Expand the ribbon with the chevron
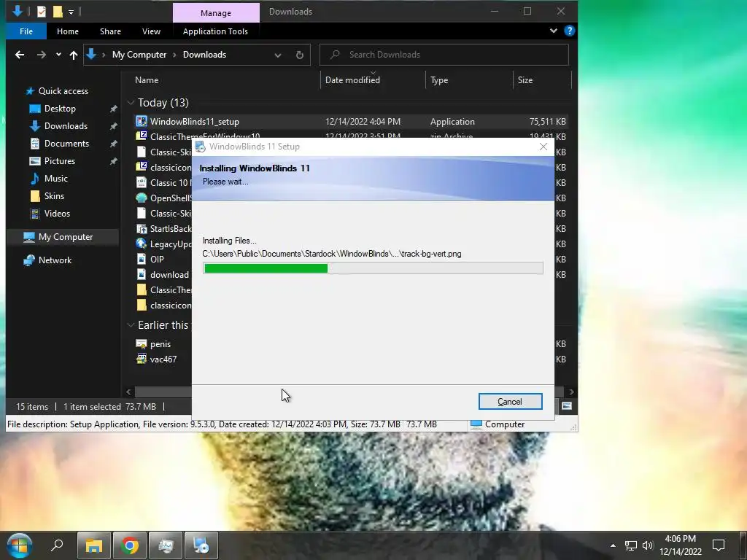Image resolution: width=747 pixels, height=560 pixels. (x=553, y=31)
